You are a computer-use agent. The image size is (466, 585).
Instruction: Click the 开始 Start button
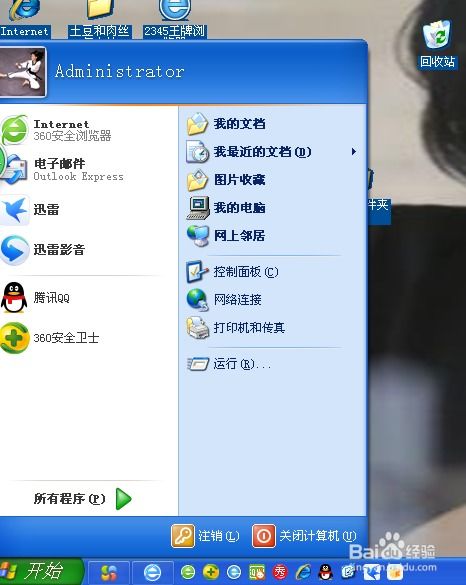(41, 572)
